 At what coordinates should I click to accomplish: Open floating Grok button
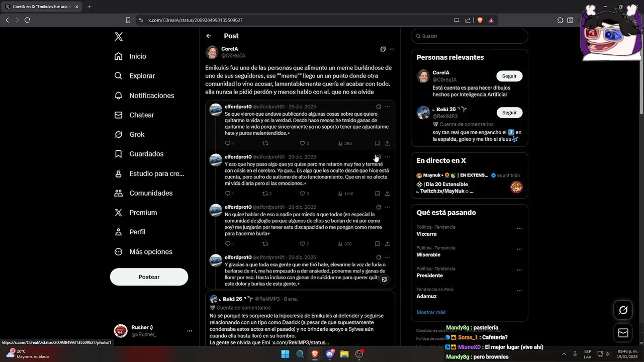click(623, 310)
